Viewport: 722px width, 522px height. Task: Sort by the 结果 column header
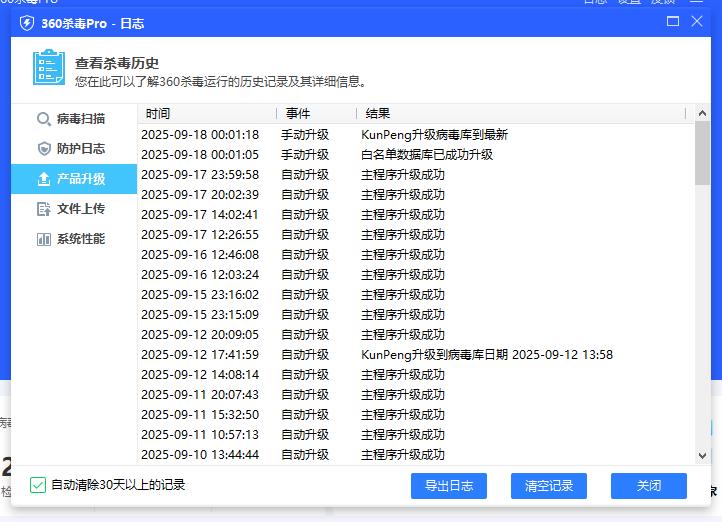pyautogui.click(x=521, y=114)
